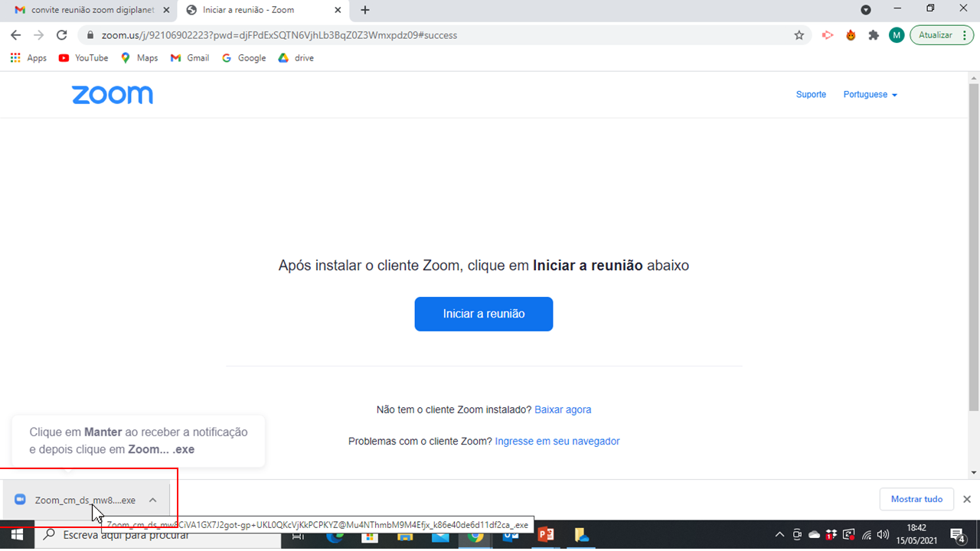Go back to the previous page
980x551 pixels.
(15, 35)
